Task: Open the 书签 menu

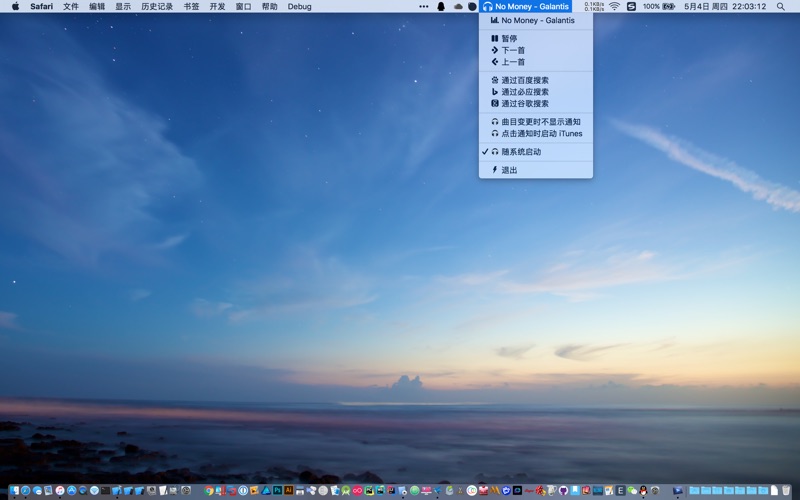Action: (191, 6)
